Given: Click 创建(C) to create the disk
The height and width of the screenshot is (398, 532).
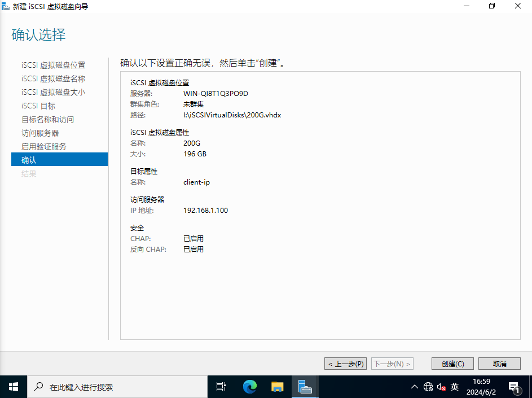Looking at the screenshot, I should click(x=453, y=364).
